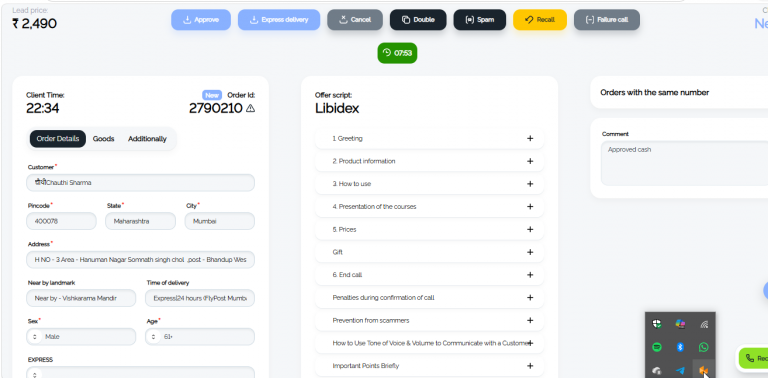Click the Time of delivery field
The width and height of the screenshot is (768, 378).
[x=200, y=298]
